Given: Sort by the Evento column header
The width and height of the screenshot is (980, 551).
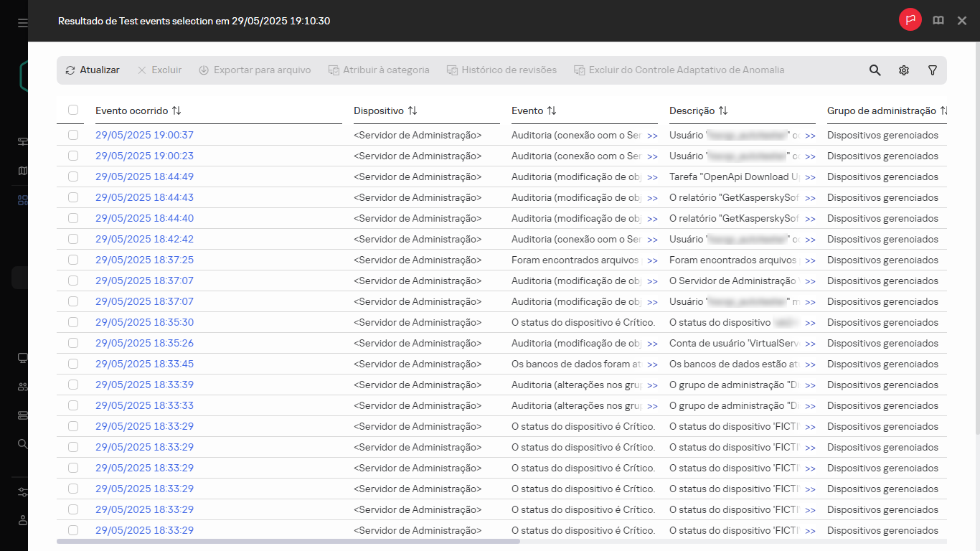Looking at the screenshot, I should (x=551, y=110).
